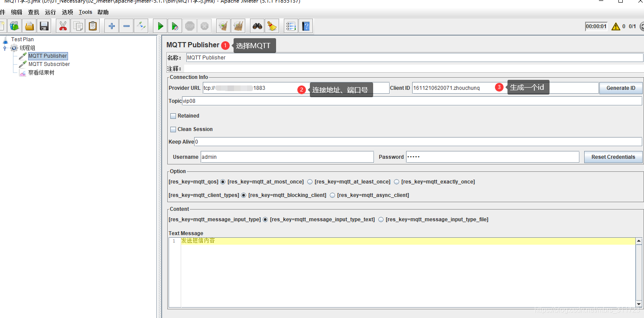
Task: Click the Reset Credentials button
Action: [613, 157]
